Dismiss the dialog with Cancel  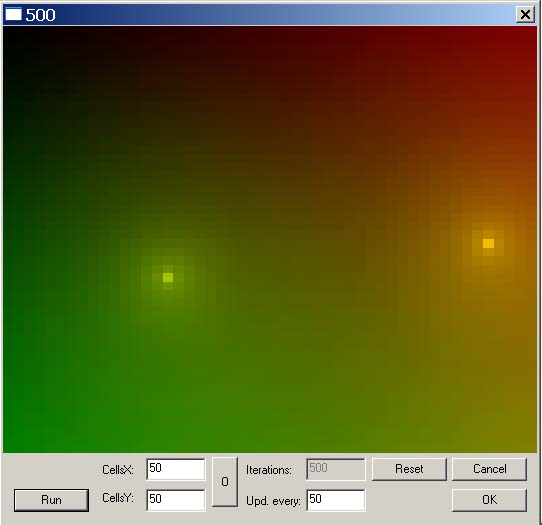(x=489, y=469)
